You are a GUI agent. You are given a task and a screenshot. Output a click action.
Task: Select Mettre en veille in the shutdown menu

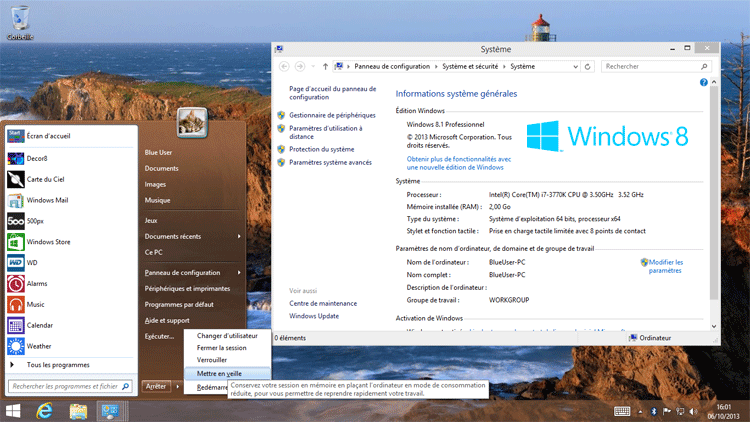(x=219, y=373)
